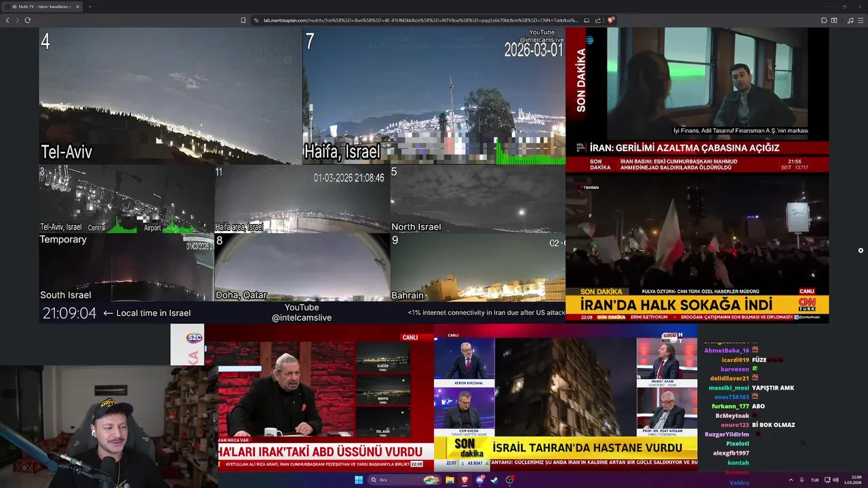
Task: Click the tab audio speaker indicator
Action: click(14, 7)
